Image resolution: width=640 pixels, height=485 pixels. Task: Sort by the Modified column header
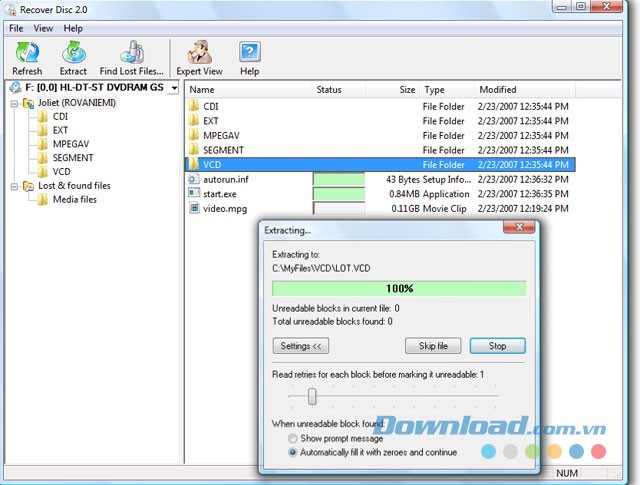(x=525, y=90)
